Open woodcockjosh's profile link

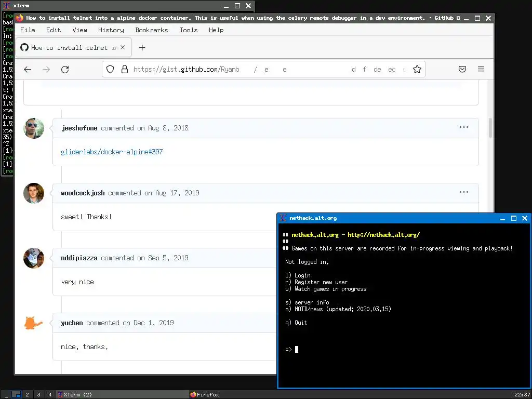[x=83, y=193]
